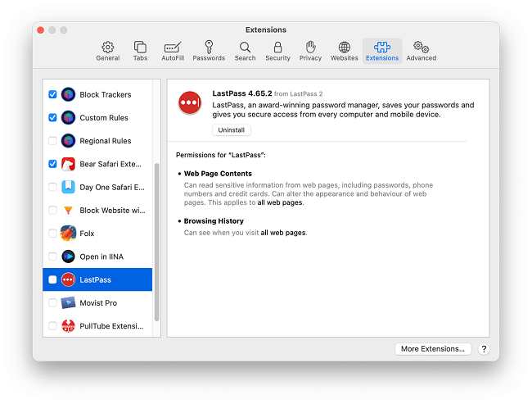Open More Extensions…
532x404 pixels.
[433, 349]
